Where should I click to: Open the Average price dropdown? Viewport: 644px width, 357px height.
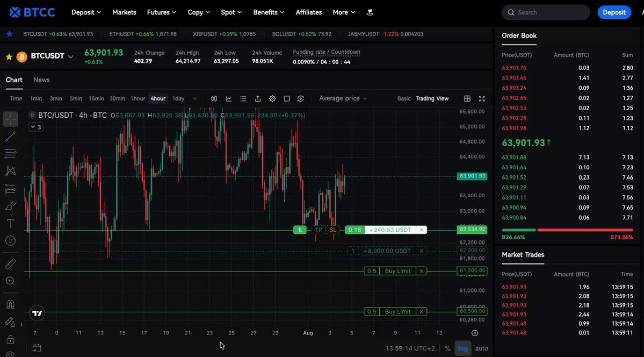point(343,98)
